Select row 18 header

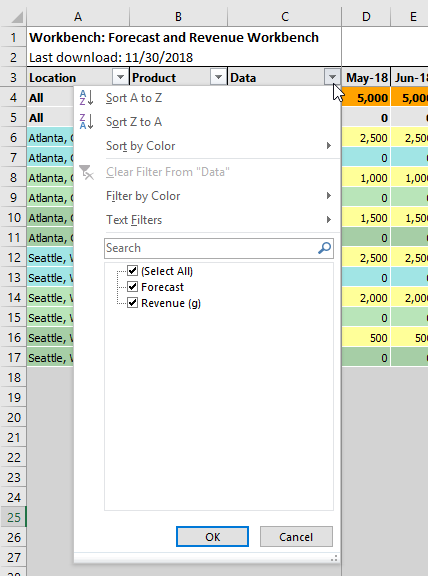14,377
